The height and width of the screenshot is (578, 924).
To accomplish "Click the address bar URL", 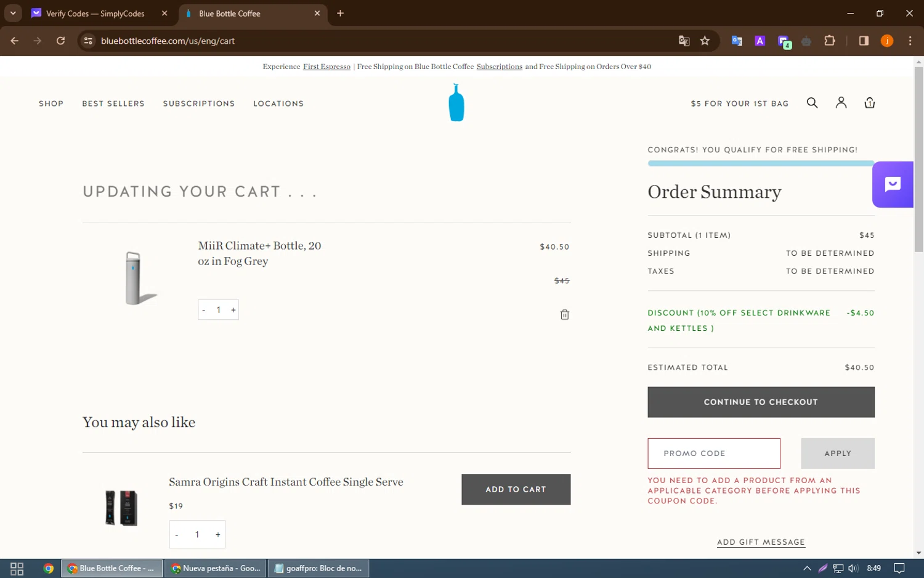I will [x=168, y=41].
